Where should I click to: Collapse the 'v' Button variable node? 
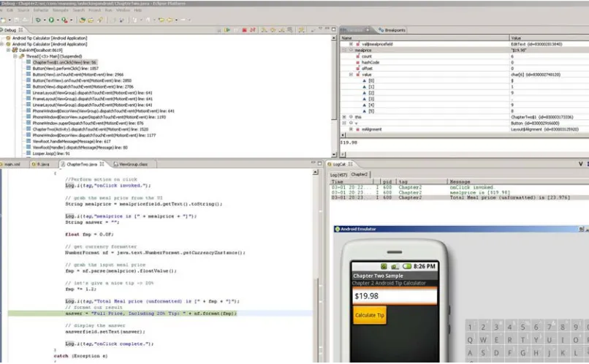click(344, 123)
